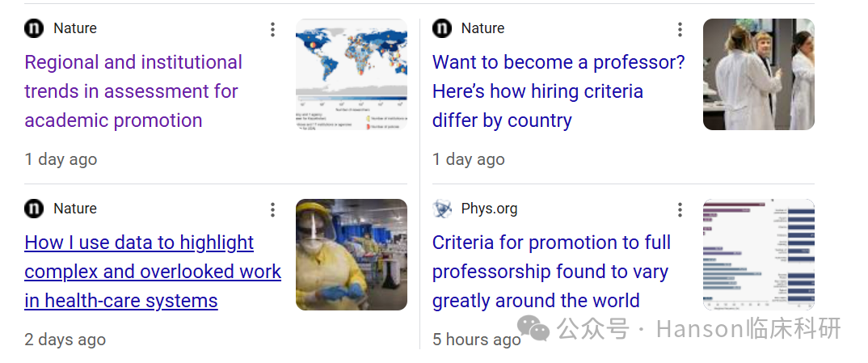Click Nature logo beside Regional trends article
The width and height of the screenshot is (868, 363).
pos(34,28)
